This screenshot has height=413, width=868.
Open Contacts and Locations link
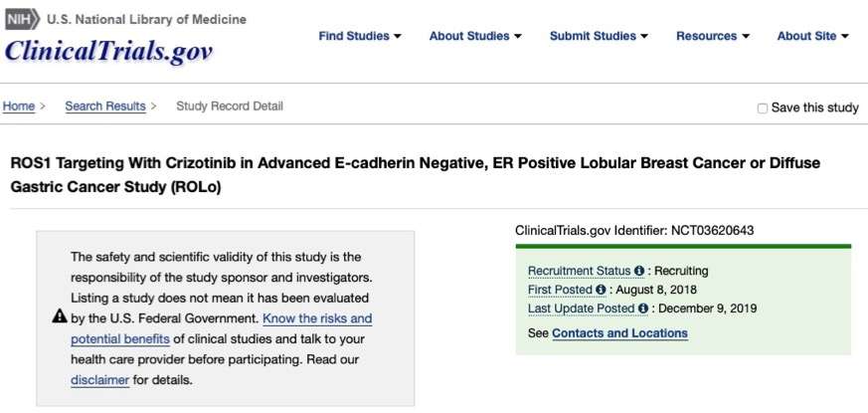pyautogui.click(x=619, y=332)
